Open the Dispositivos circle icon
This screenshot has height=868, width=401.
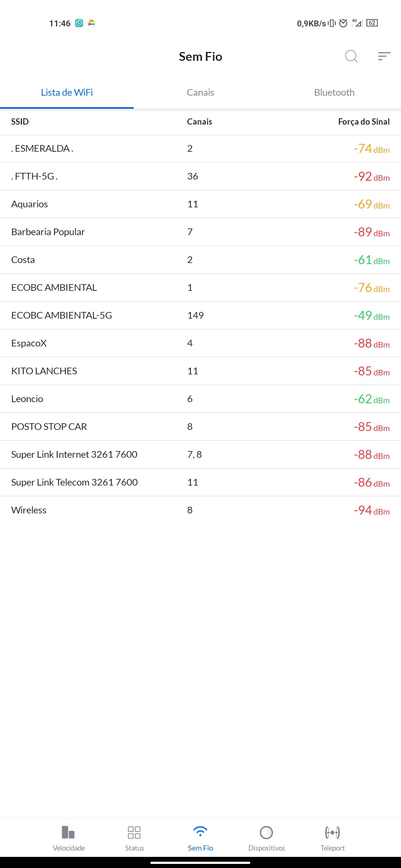coord(267,833)
